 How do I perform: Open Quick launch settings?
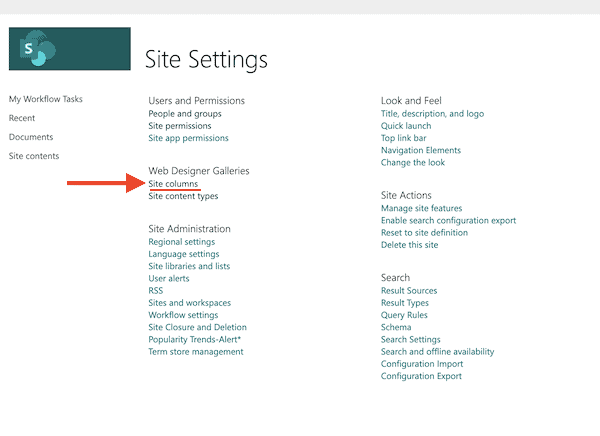coord(406,126)
